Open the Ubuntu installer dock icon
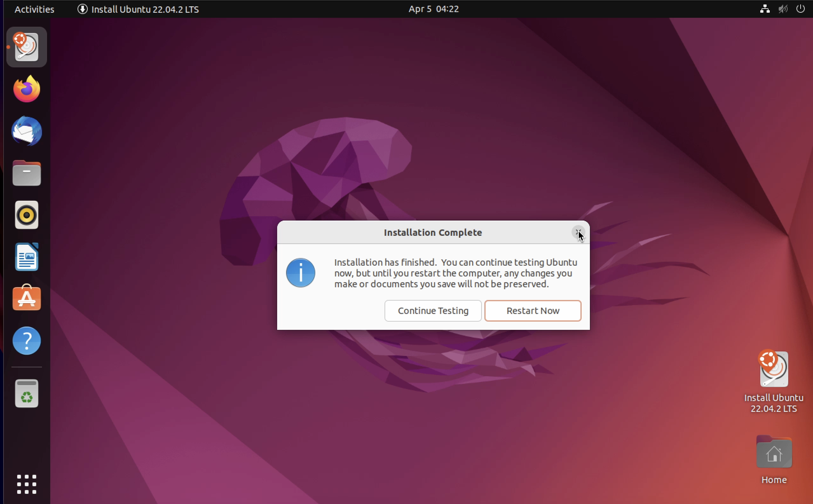The height and width of the screenshot is (504, 813). 26,47
